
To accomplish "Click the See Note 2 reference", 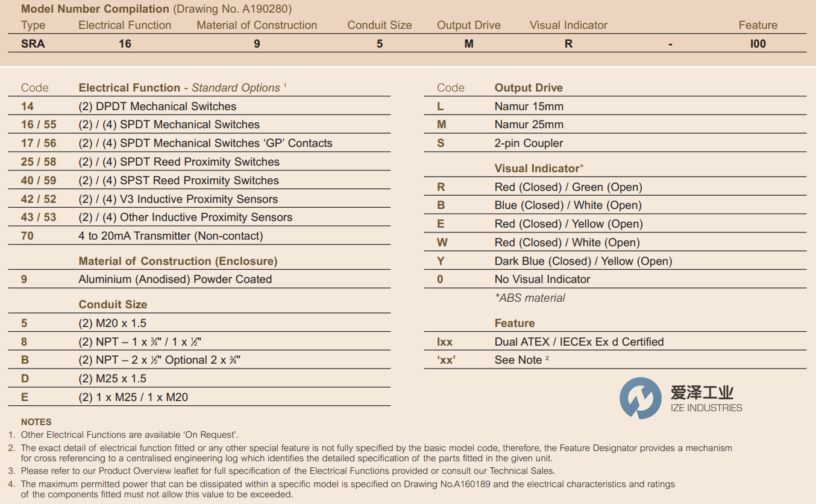I will [521, 359].
